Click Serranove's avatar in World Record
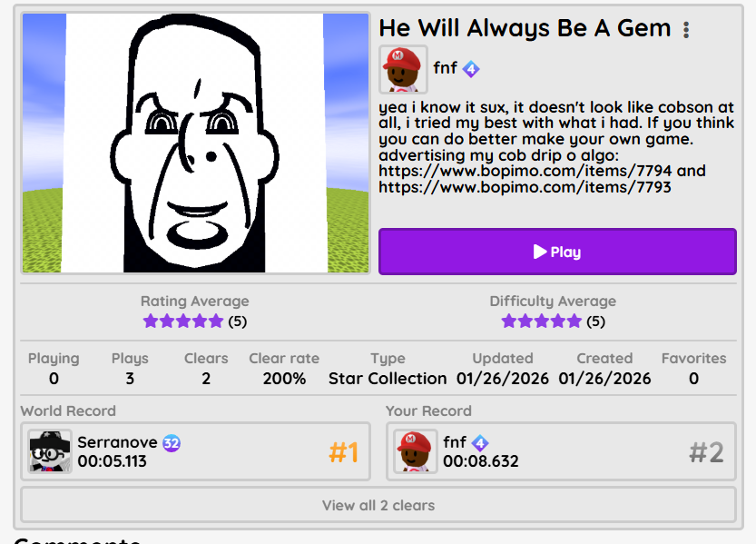The width and height of the screenshot is (756, 544). (50, 451)
